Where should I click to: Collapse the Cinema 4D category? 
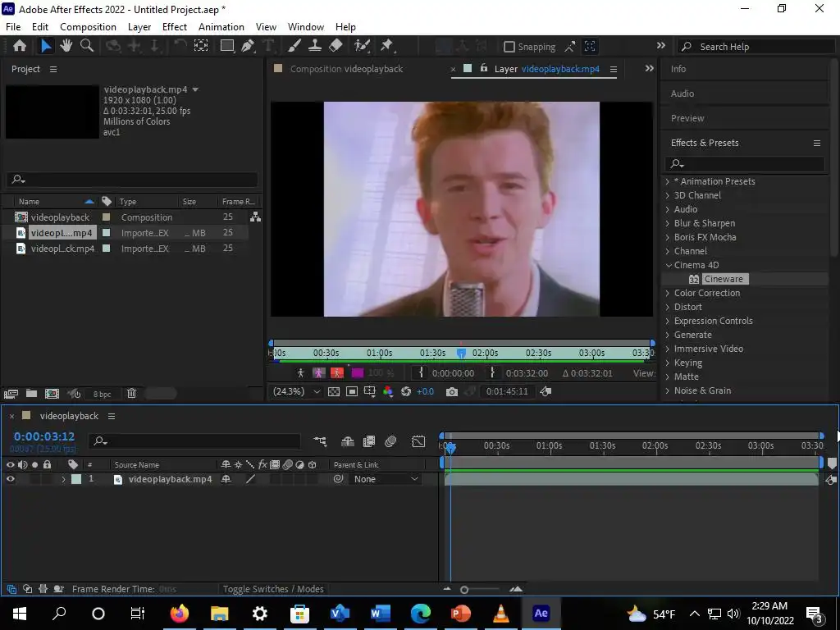pyautogui.click(x=668, y=265)
